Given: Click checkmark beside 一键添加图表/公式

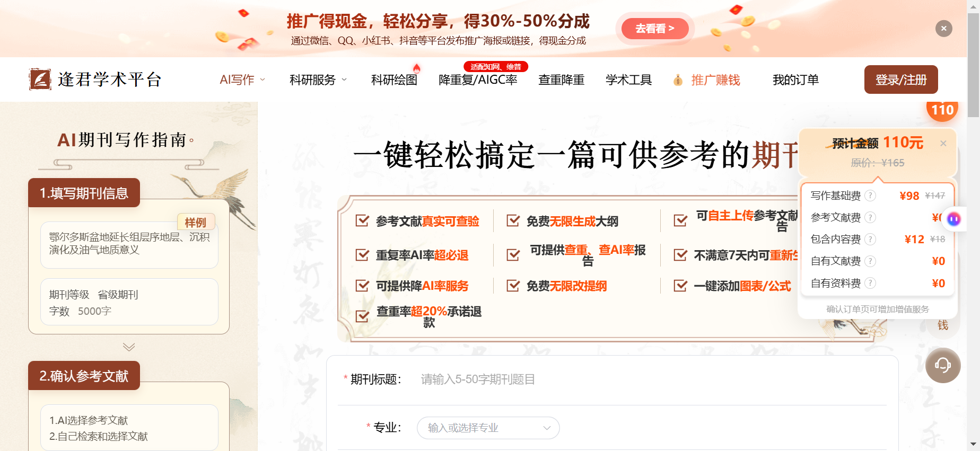Looking at the screenshot, I should coord(680,286).
